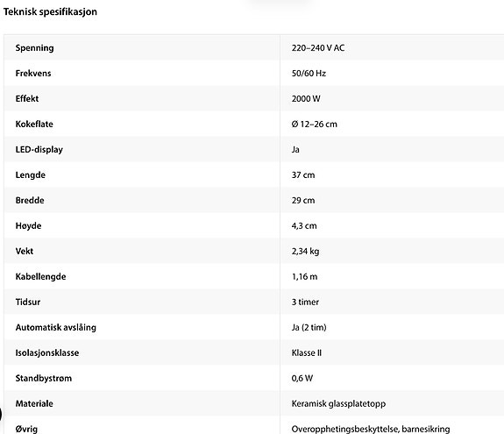Click the 2,34 kg Vekt value

pos(305,251)
